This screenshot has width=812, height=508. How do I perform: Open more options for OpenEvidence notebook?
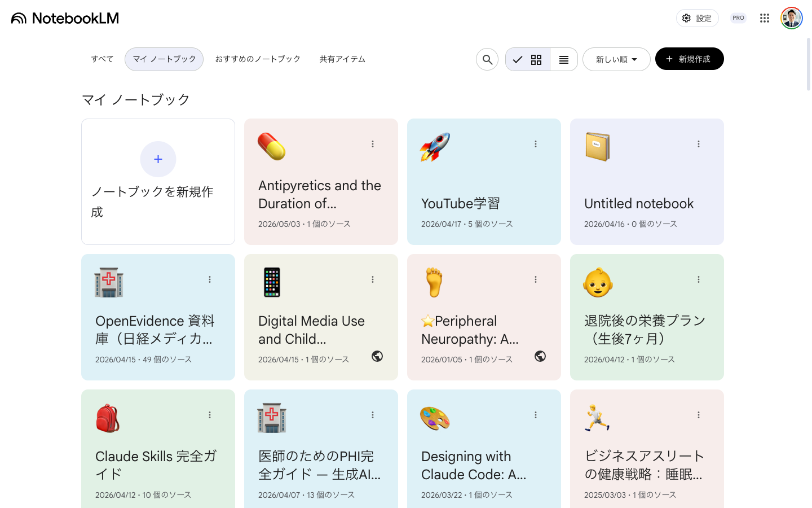[x=210, y=279]
